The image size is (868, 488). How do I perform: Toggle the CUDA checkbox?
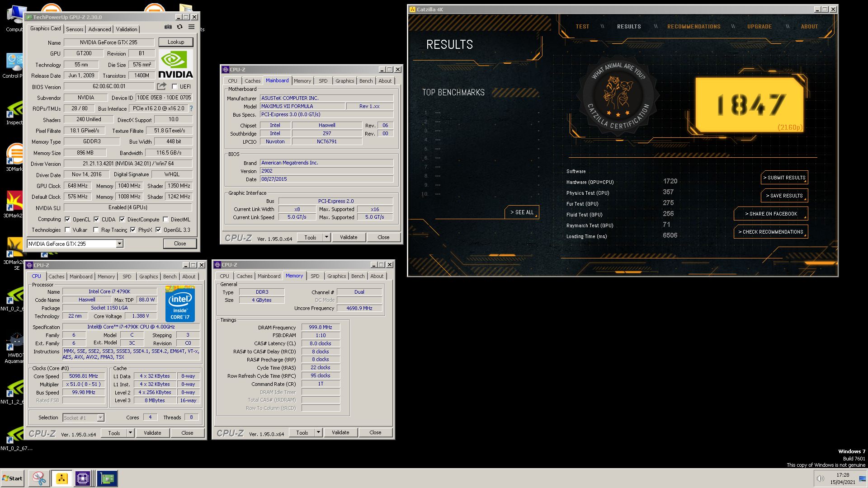point(96,220)
